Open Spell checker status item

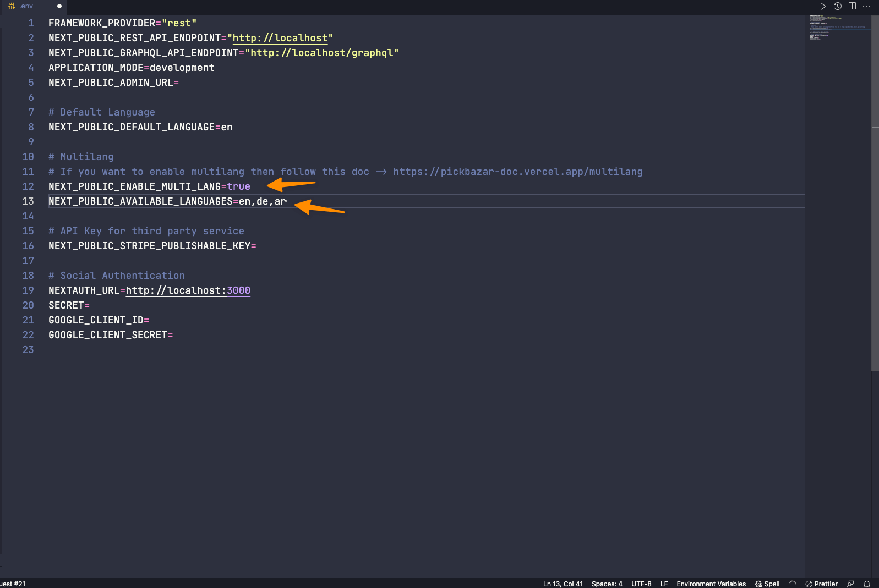point(767,584)
